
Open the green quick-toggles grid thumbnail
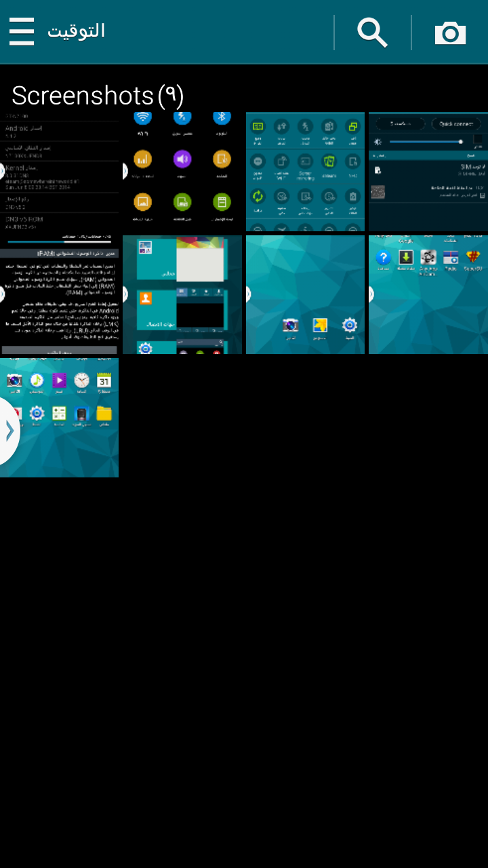pyautogui.click(x=305, y=172)
